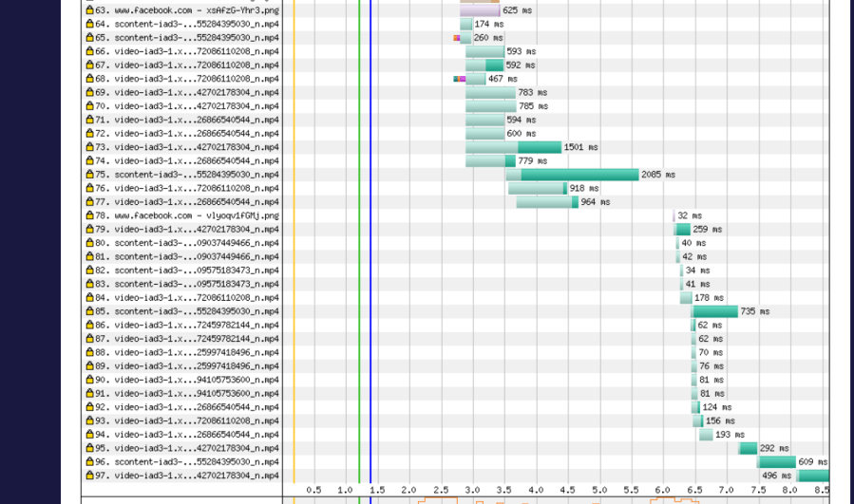
Task: Select the lock icon beside request 97
Action: (x=89, y=476)
